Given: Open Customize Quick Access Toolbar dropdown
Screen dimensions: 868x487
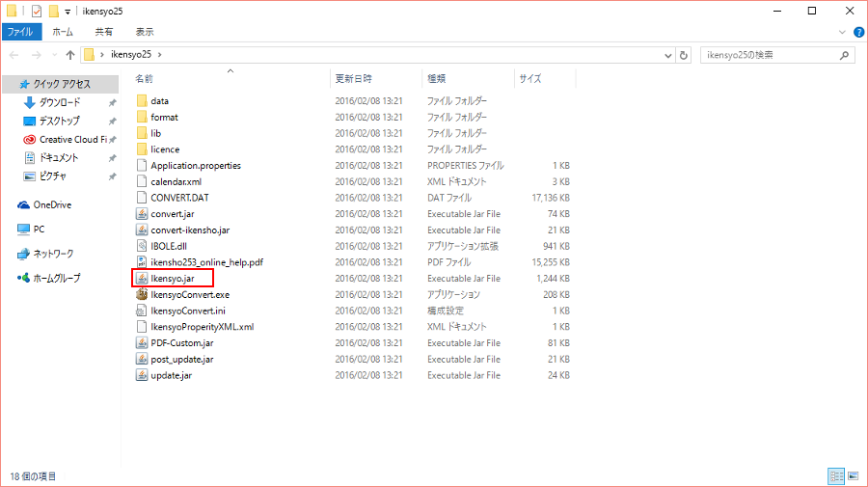Looking at the screenshot, I should click(68, 12).
